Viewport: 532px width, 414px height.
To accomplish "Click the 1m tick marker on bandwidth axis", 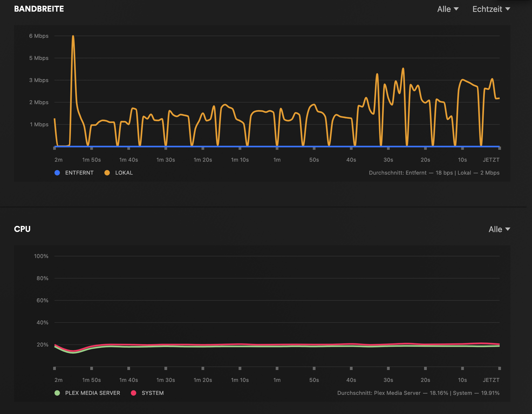I will (x=277, y=148).
